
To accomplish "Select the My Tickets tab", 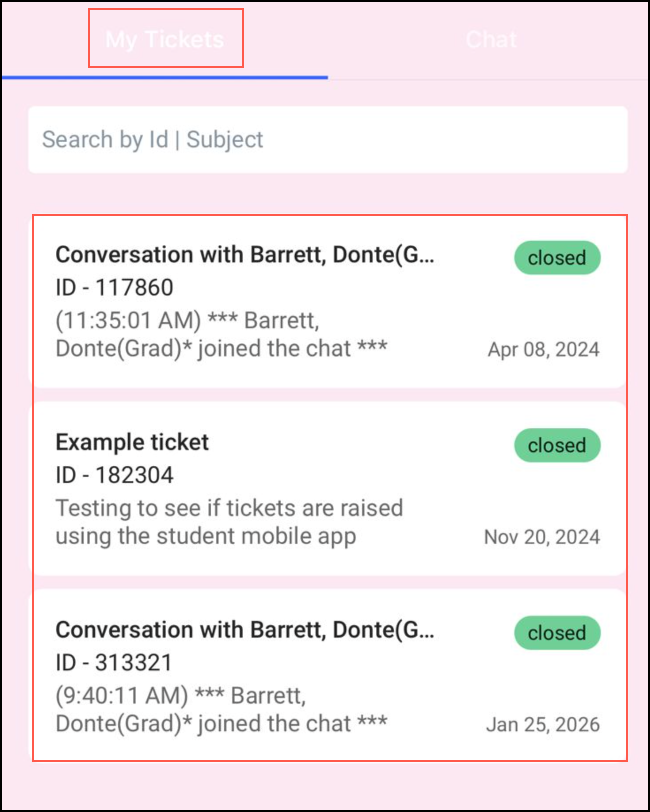I will tap(166, 40).
